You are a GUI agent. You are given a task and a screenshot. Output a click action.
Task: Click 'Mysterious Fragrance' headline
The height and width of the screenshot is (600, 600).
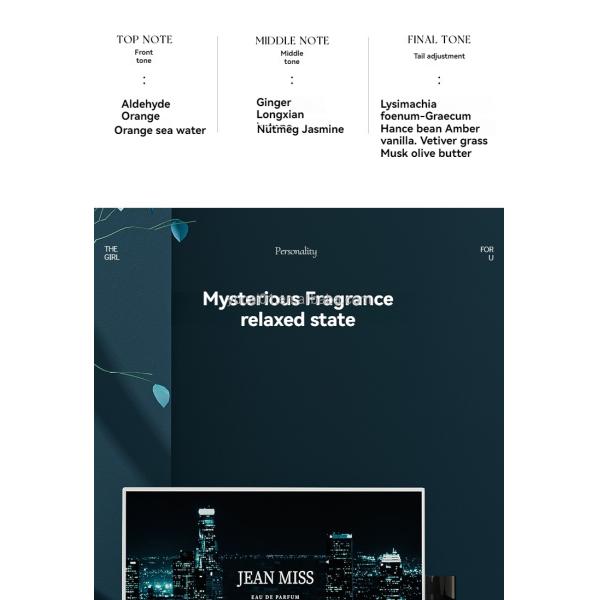(298, 299)
